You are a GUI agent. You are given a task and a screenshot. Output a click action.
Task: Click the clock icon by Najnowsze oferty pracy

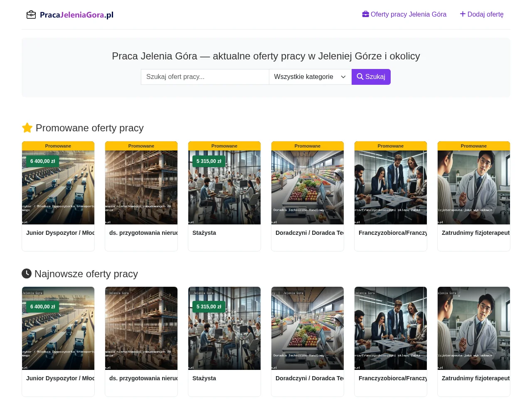[27, 273]
